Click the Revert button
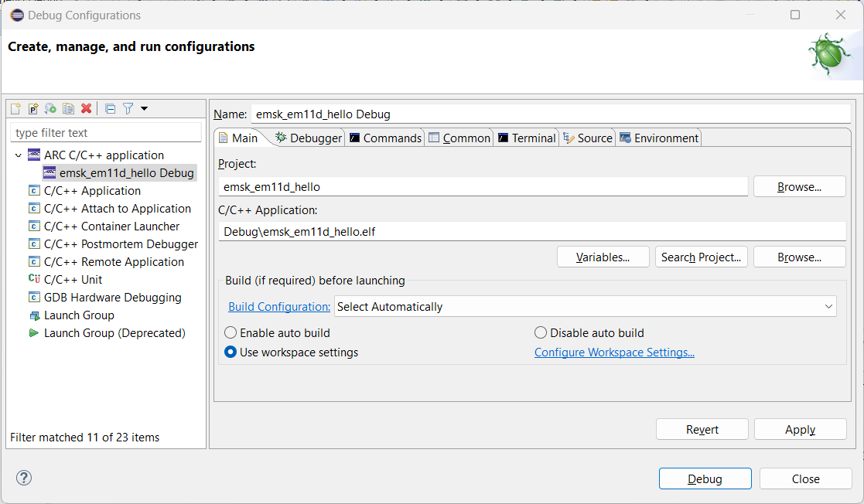The height and width of the screenshot is (504, 864). 702,429
